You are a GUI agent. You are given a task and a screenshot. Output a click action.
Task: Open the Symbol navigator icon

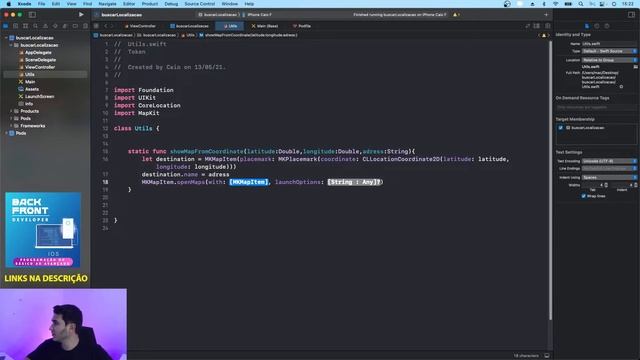[25, 26]
